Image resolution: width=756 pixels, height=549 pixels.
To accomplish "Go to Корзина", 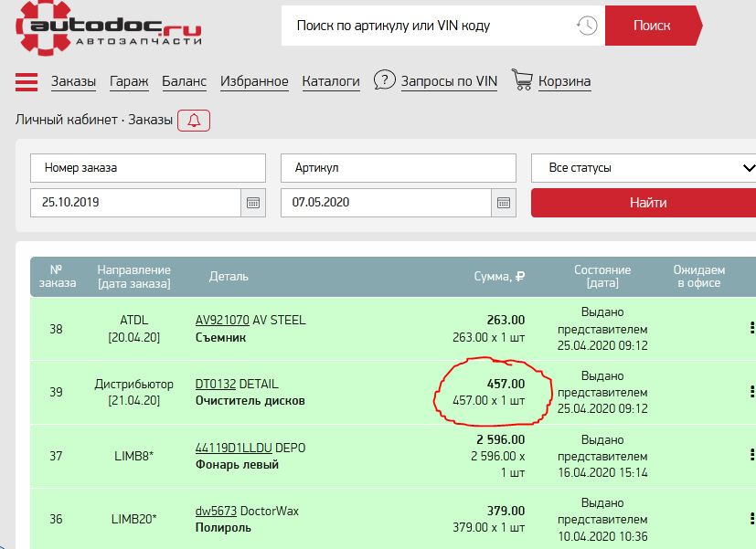I will tap(565, 81).
